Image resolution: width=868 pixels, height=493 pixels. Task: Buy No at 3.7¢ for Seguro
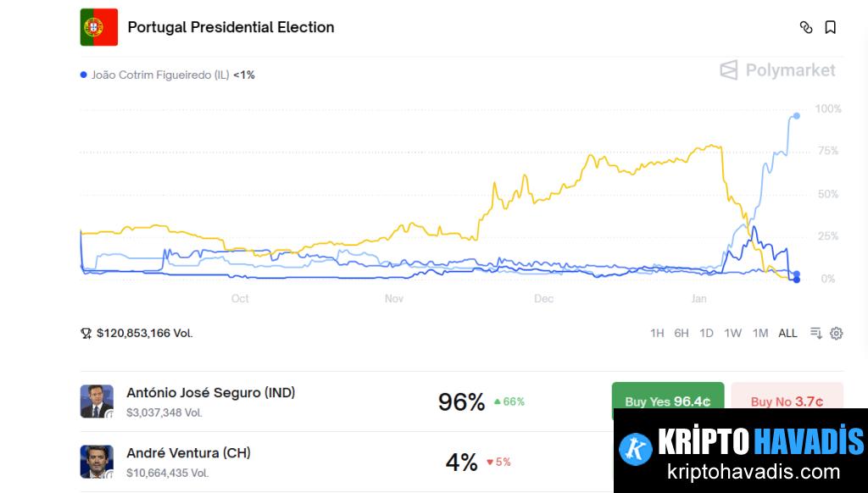tap(787, 402)
